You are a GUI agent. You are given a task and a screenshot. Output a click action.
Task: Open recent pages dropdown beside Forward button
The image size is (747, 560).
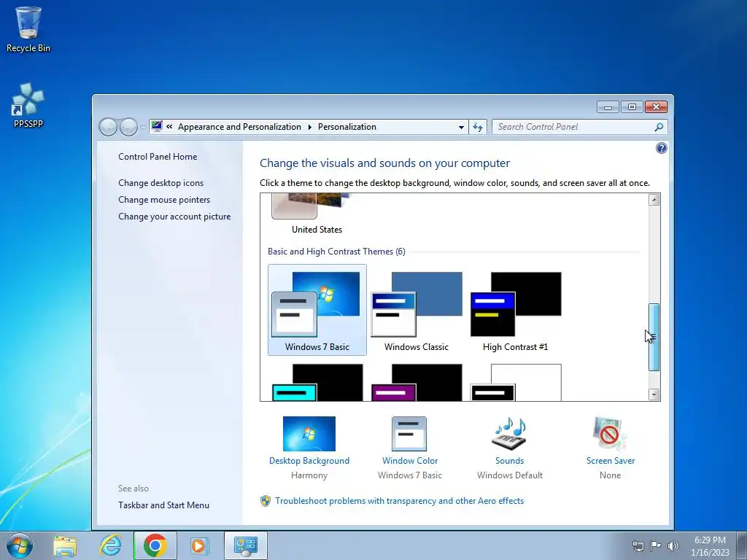[x=143, y=127]
